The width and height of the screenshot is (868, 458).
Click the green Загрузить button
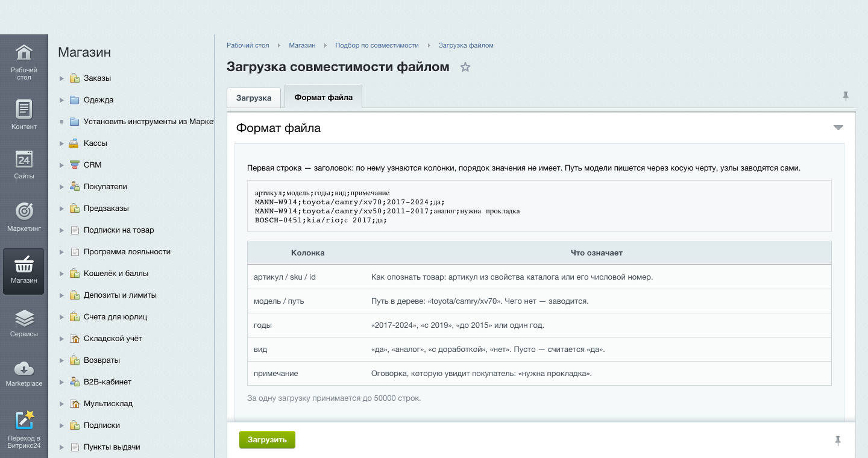pyautogui.click(x=267, y=440)
